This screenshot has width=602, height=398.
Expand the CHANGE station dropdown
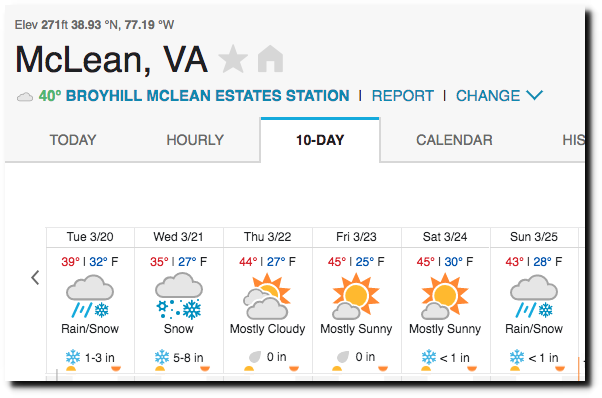click(x=499, y=96)
